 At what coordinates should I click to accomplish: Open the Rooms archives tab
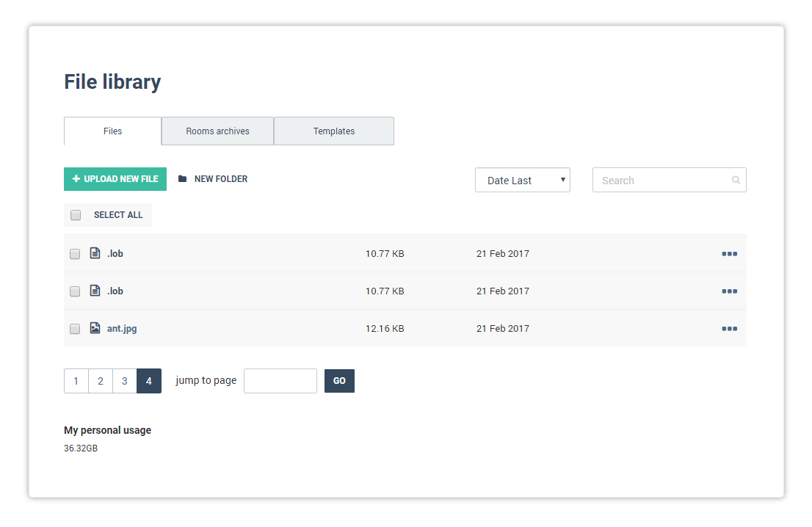point(217,131)
